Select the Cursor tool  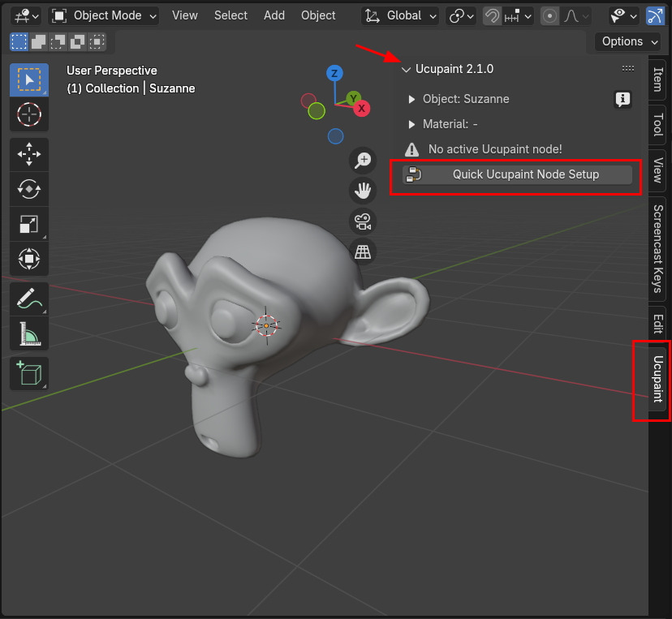[x=29, y=114]
